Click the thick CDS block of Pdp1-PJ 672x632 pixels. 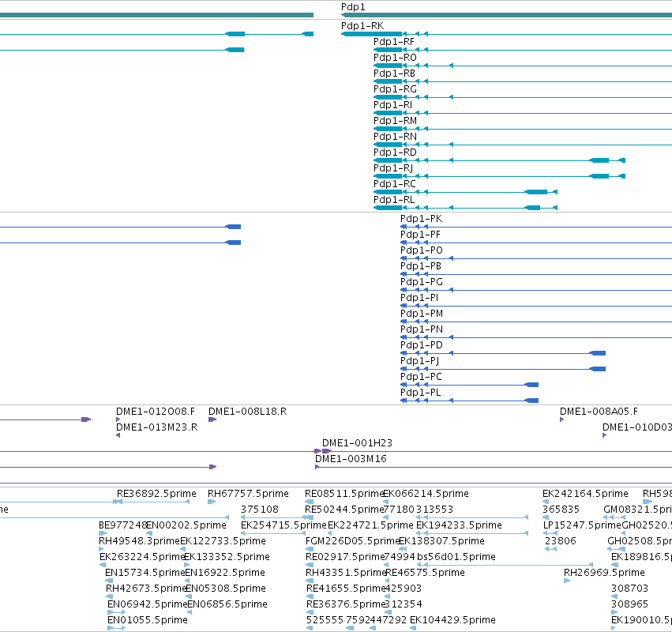click(598, 369)
